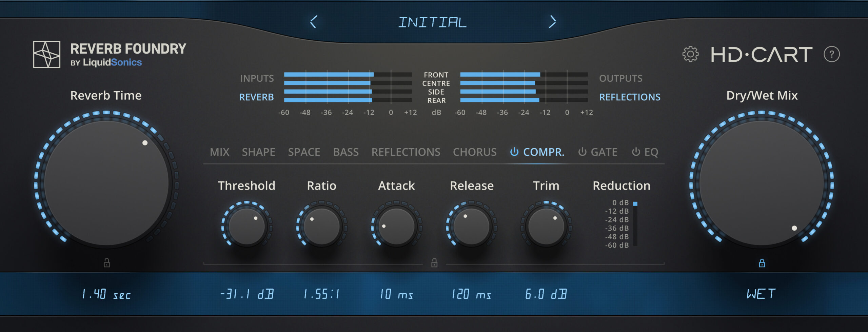Select REVERB meter mode

click(256, 97)
